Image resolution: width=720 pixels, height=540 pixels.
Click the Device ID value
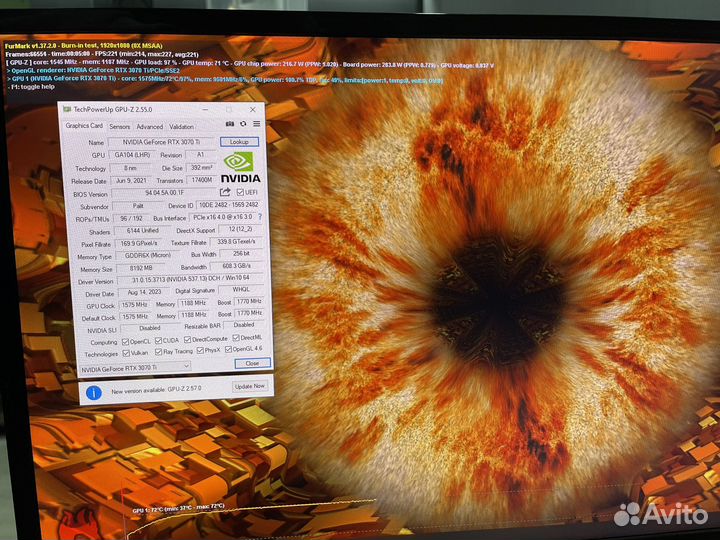(228, 205)
